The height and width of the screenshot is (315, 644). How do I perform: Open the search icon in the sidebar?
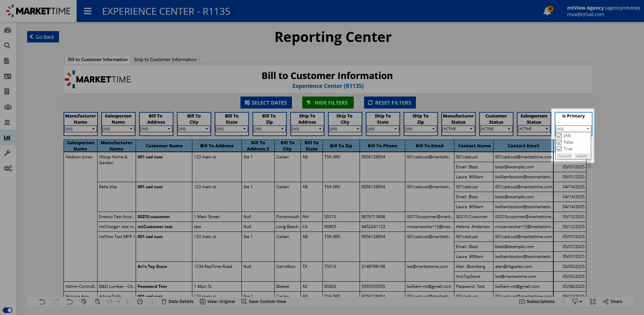tap(7, 45)
